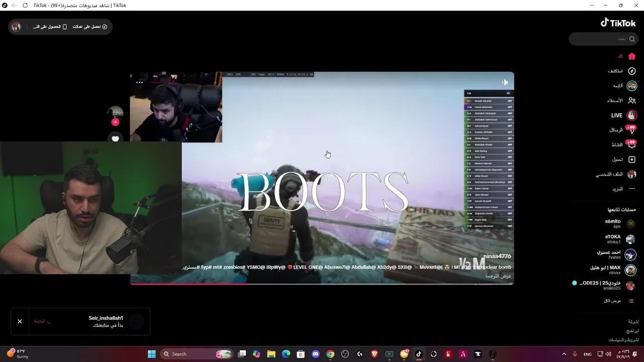Viewport: 644px width, 362px height.
Task: Open the anaklo25 followed account
Action: click(x=604, y=285)
